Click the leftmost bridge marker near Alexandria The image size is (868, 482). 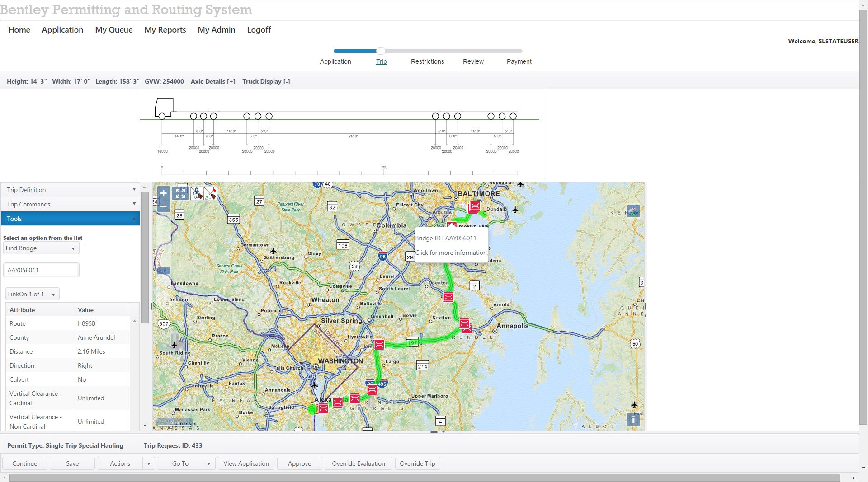click(323, 409)
